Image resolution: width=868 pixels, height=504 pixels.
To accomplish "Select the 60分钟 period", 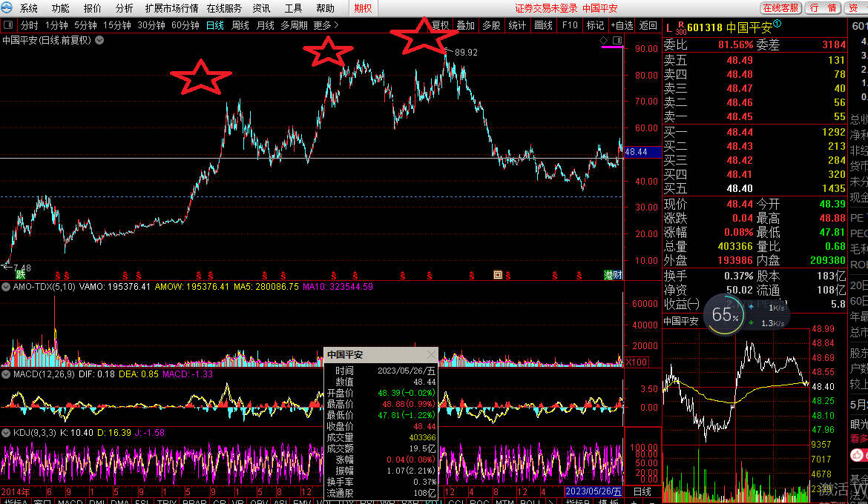I will pos(185,25).
